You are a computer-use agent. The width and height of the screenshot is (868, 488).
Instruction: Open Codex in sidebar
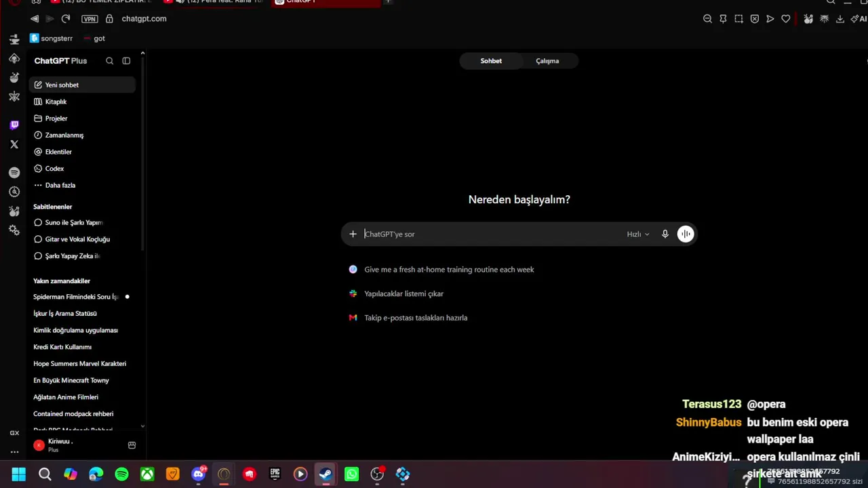coord(83,169)
